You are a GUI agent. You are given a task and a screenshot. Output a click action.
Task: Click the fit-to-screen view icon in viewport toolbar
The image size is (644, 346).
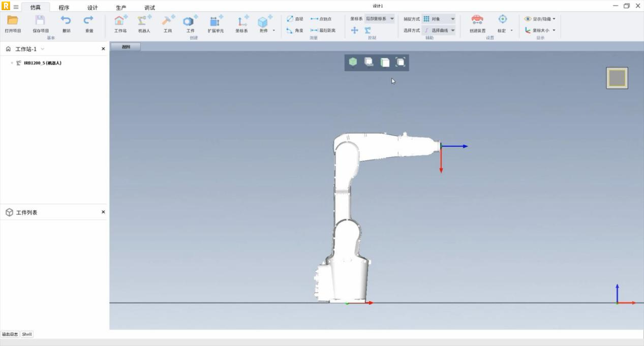coord(401,62)
